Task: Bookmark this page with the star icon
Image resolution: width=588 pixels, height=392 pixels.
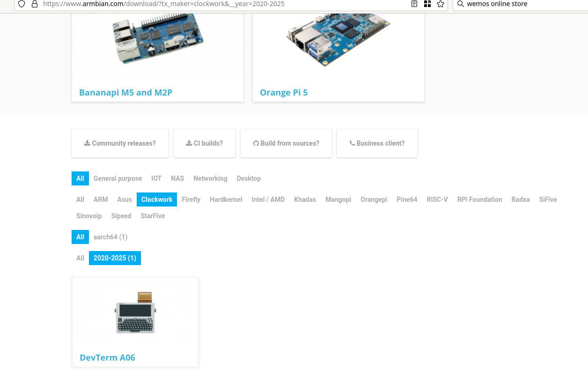Action: (441, 4)
